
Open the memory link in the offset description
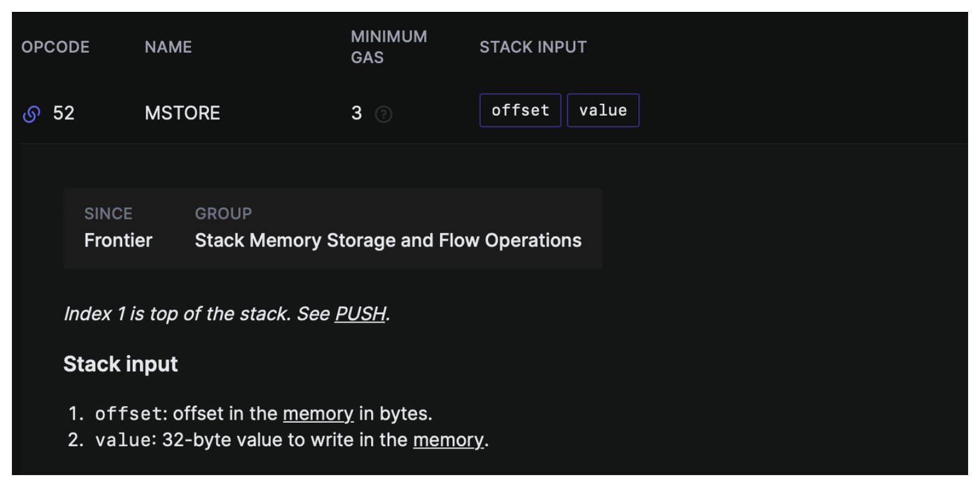click(x=318, y=413)
